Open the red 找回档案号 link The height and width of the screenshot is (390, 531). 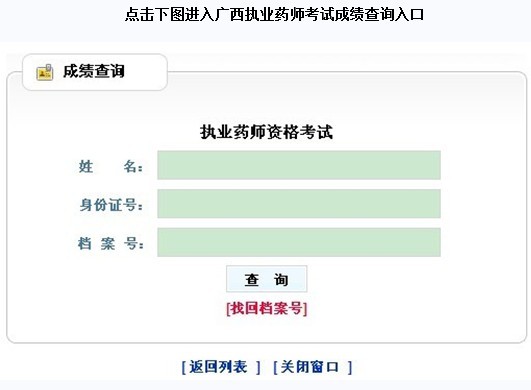267,308
